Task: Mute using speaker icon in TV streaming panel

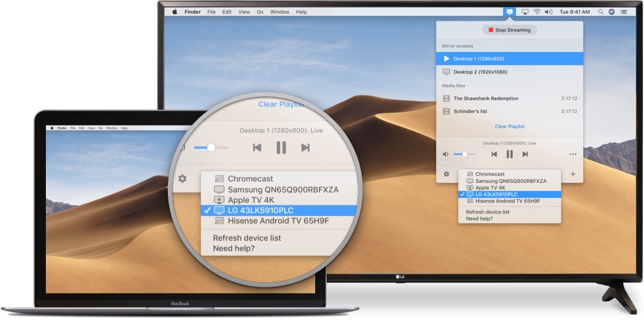Action: 445,154
